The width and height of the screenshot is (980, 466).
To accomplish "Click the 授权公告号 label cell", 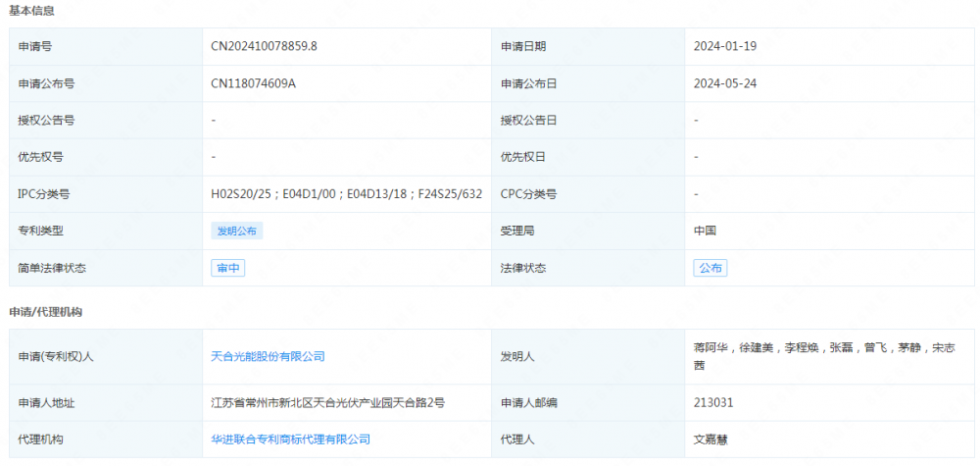I will pyautogui.click(x=106, y=120).
